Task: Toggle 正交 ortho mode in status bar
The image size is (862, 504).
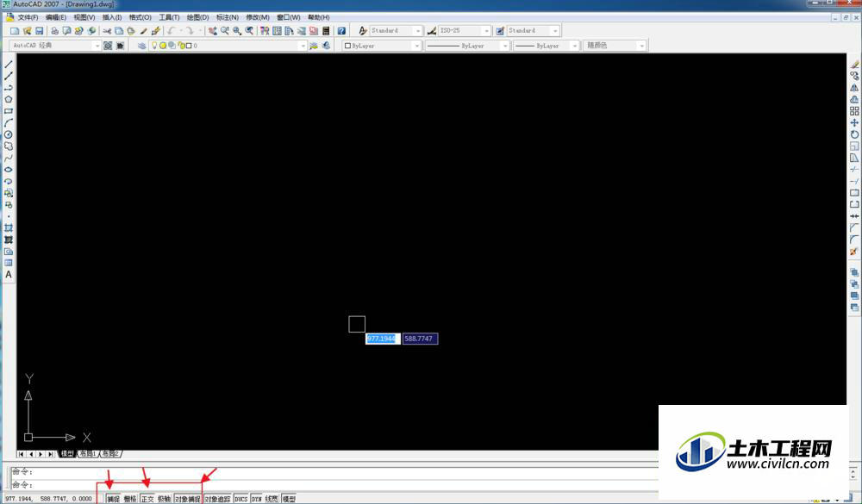Action: click(147, 499)
